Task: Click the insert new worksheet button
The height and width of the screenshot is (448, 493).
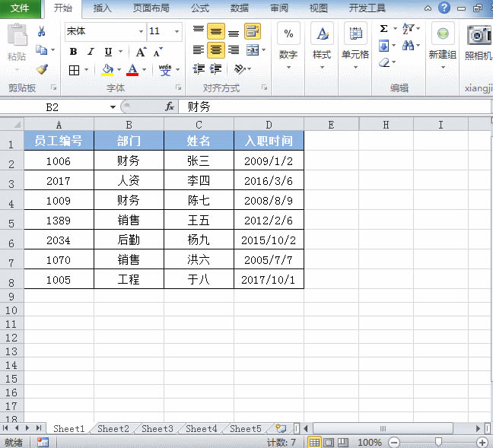Action: click(x=281, y=428)
